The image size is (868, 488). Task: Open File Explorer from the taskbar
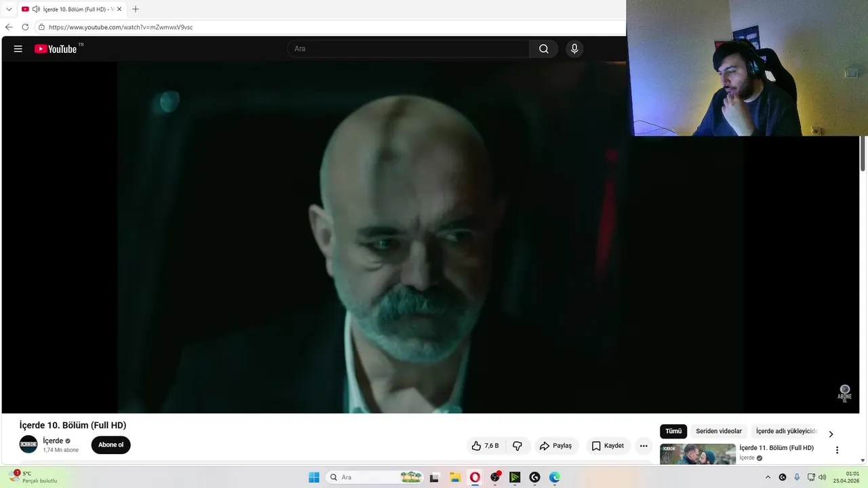point(455,477)
